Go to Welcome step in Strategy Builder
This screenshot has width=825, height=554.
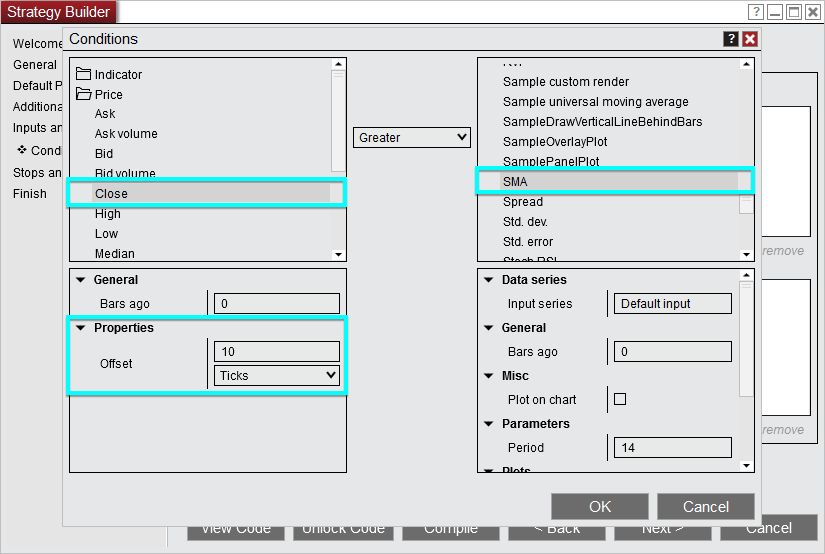click(x=37, y=44)
